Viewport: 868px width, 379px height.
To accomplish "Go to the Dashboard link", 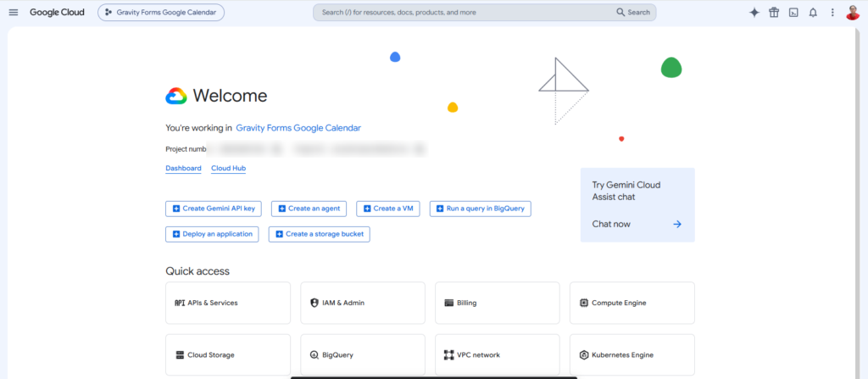I will (x=183, y=169).
